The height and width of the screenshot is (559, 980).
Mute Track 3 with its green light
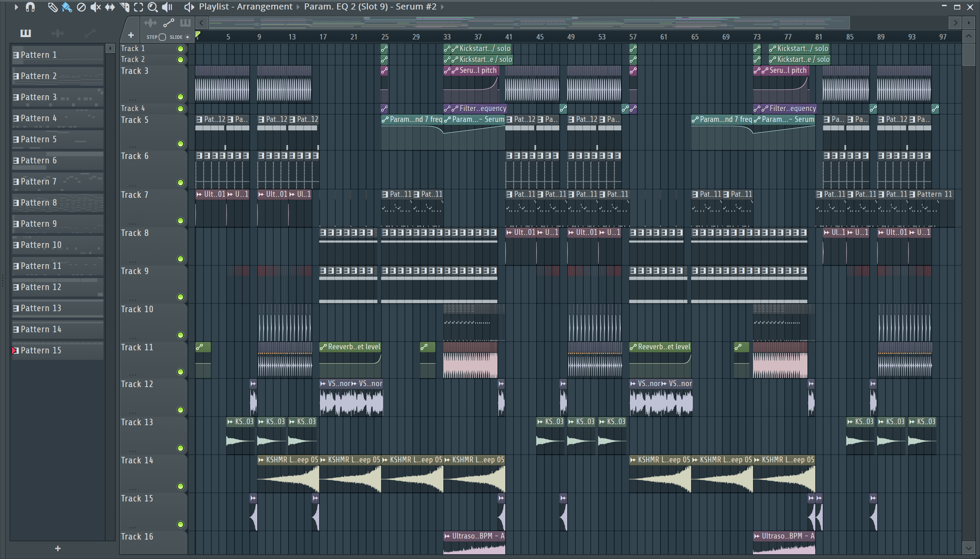(180, 97)
